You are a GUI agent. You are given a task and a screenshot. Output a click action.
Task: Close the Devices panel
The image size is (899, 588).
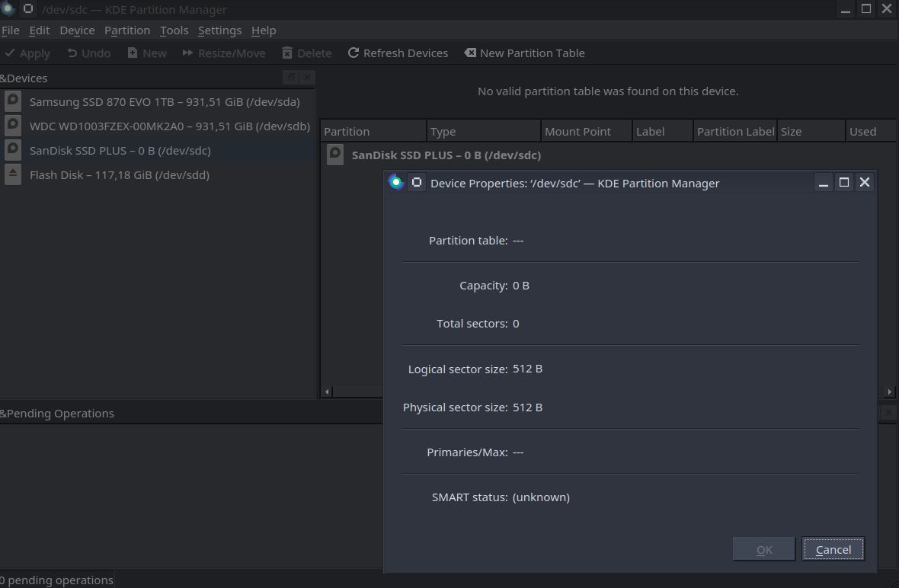[x=307, y=78]
